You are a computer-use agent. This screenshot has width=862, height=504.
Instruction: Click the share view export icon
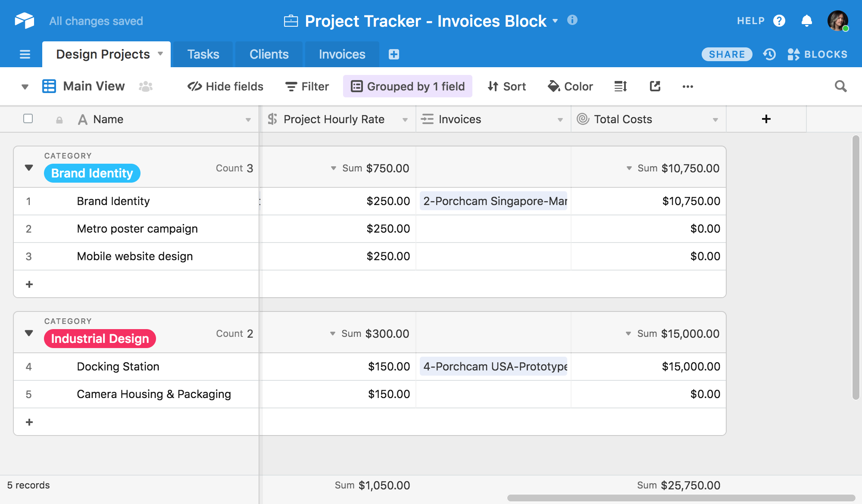pos(655,87)
